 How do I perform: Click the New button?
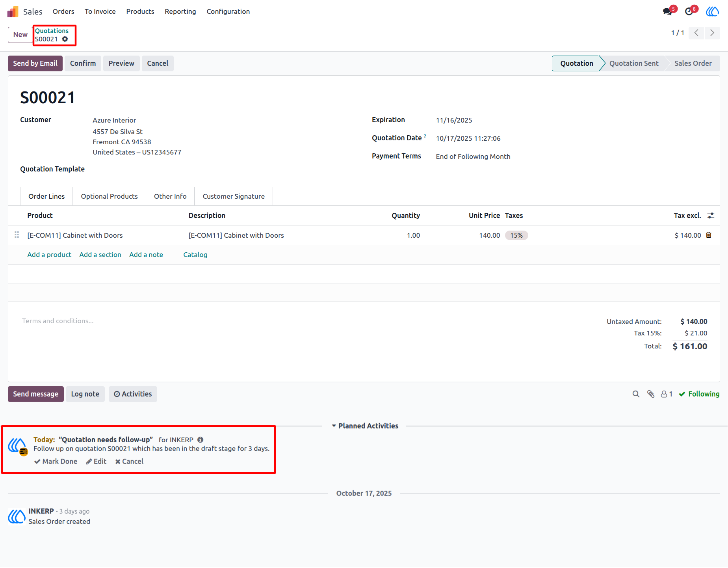pos(20,35)
